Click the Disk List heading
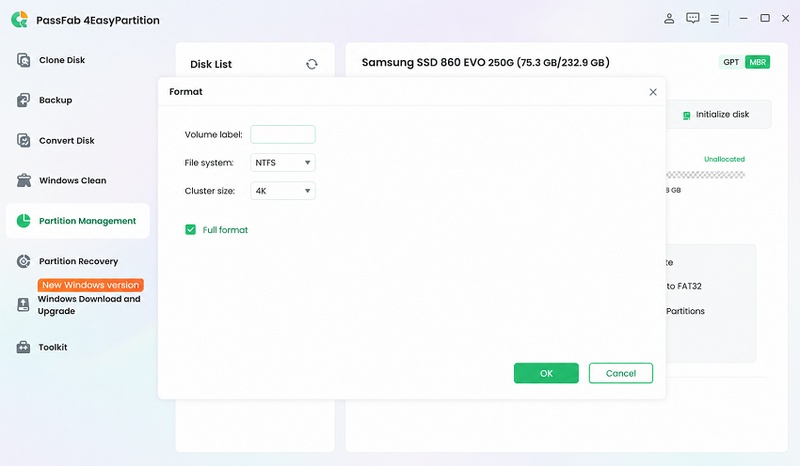Viewport: 800px width, 466px height. (x=211, y=64)
